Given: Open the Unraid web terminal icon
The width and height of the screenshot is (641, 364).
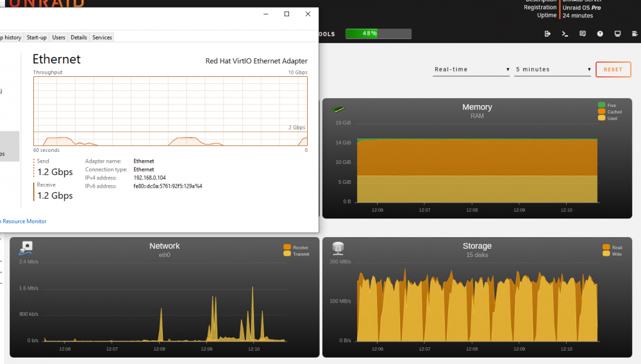Looking at the screenshot, I should tap(565, 33).
